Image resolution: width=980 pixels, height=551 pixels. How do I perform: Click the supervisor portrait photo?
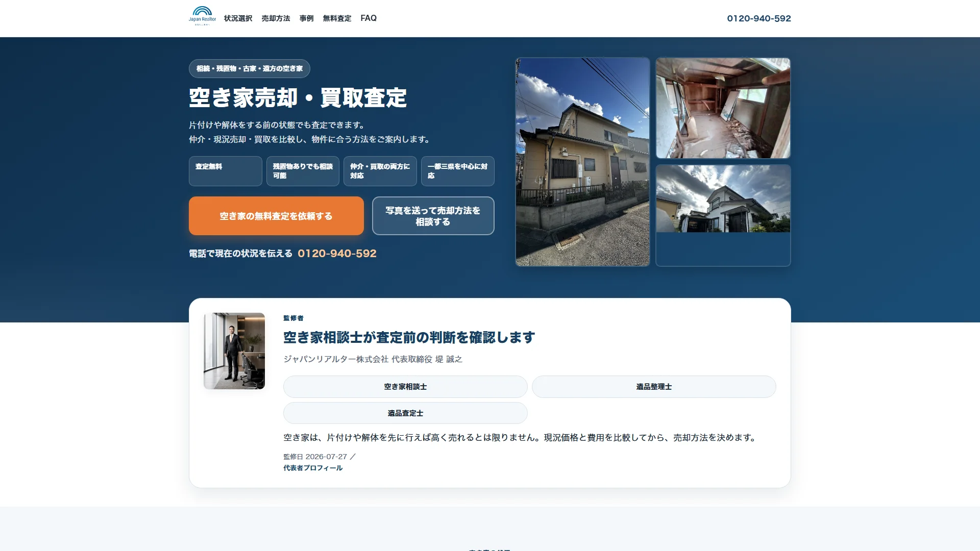[x=234, y=351]
